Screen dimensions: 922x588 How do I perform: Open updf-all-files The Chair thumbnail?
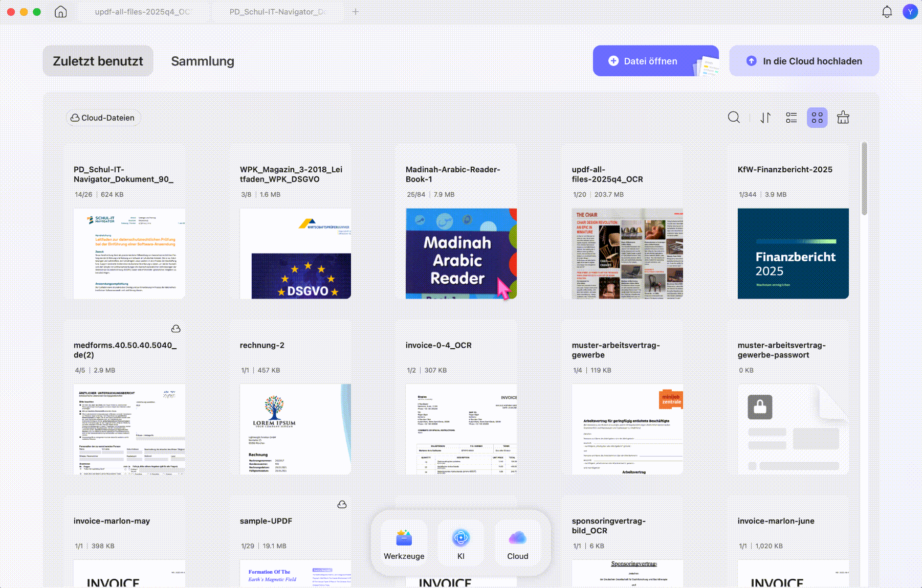pyautogui.click(x=627, y=254)
